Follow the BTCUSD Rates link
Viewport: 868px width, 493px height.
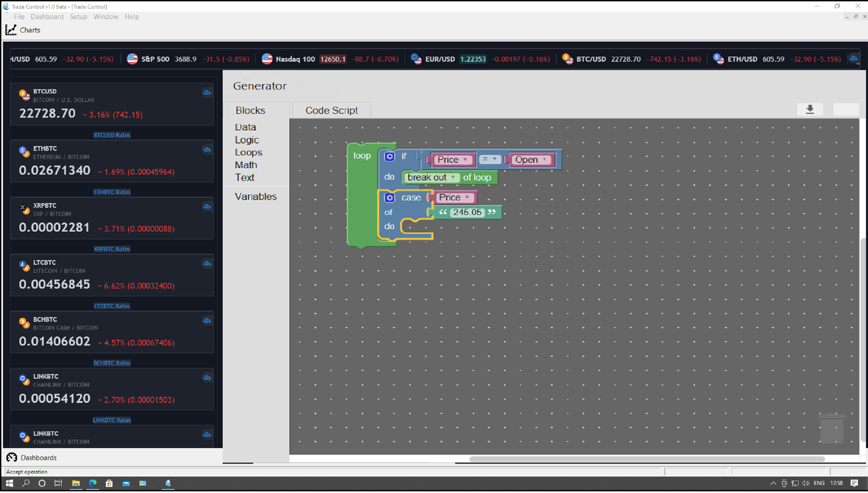coord(112,135)
